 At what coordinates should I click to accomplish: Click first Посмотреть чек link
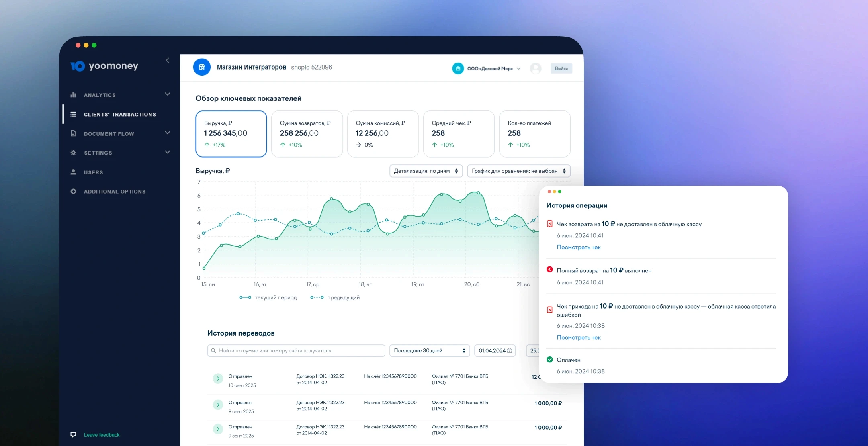click(x=578, y=247)
